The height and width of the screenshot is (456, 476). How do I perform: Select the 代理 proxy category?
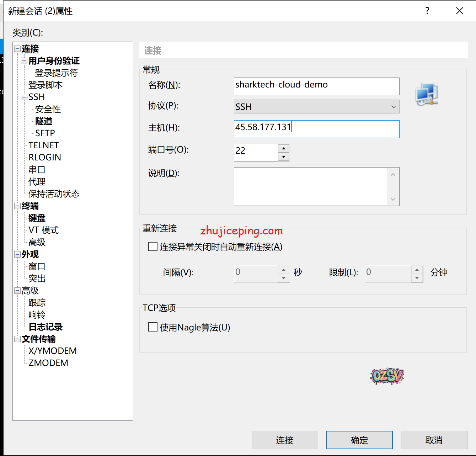click(x=37, y=182)
